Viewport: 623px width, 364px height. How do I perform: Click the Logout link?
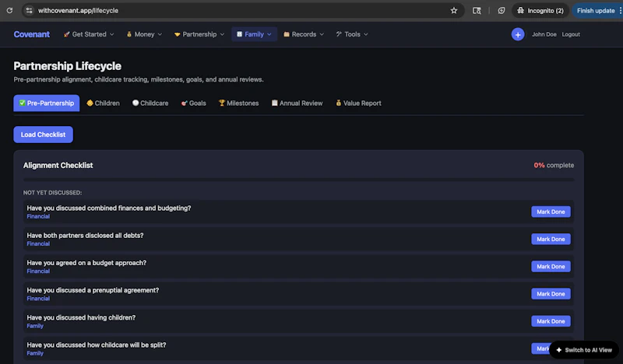click(571, 34)
